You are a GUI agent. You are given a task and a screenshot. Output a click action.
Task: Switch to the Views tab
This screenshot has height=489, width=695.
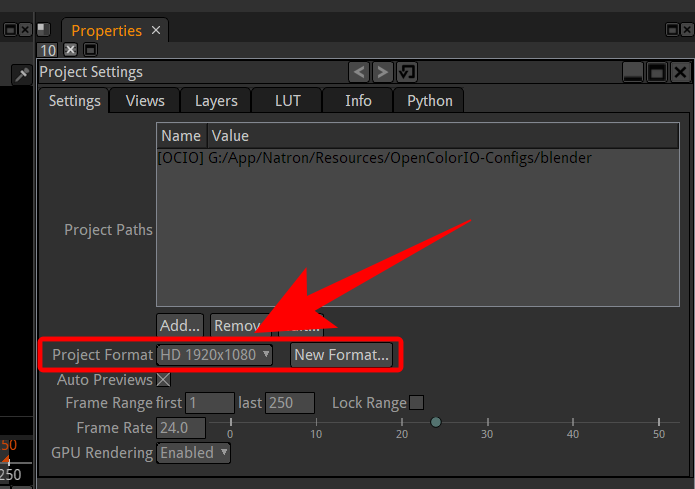[145, 100]
